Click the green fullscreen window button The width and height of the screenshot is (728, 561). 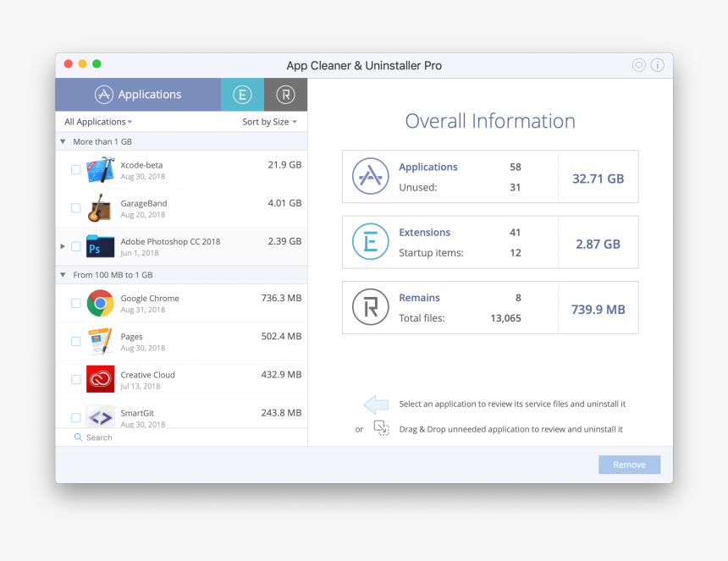97,64
